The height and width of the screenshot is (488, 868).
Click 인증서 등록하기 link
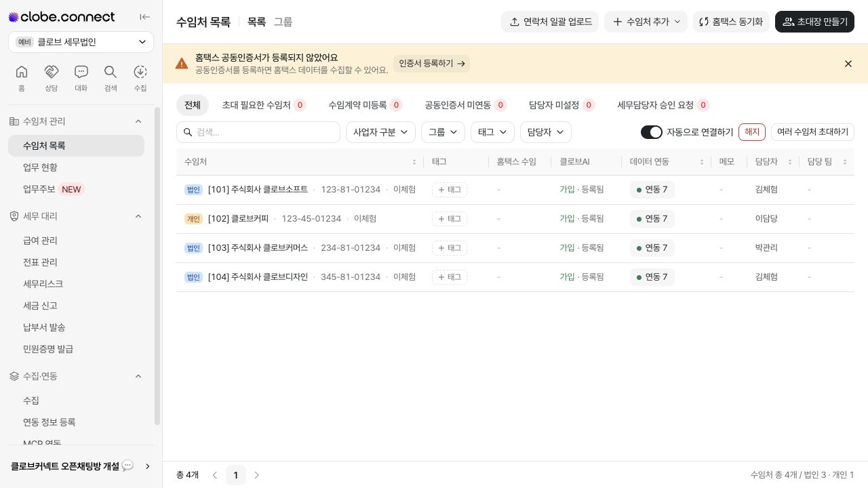click(431, 64)
